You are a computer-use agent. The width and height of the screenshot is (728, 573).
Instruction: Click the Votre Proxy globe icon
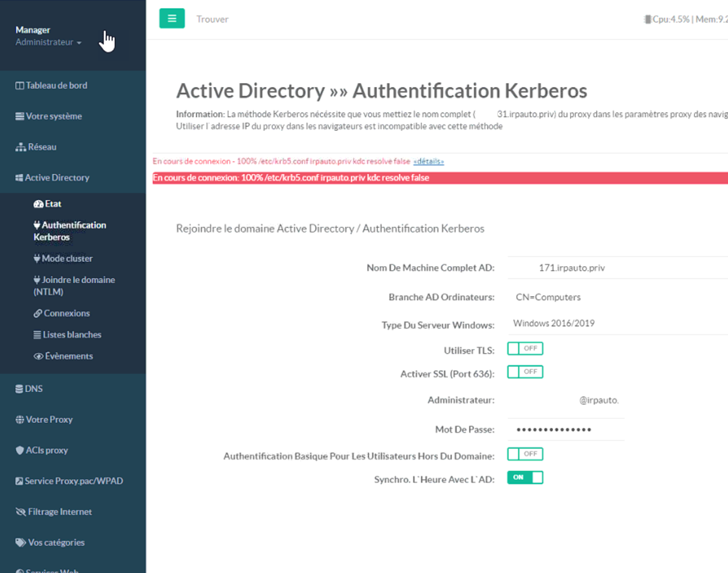pyautogui.click(x=19, y=420)
